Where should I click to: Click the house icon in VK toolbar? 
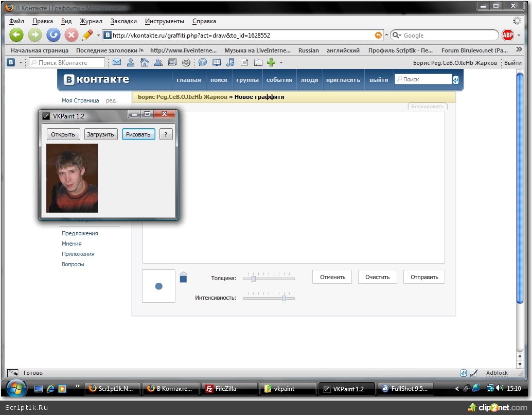click(145, 62)
